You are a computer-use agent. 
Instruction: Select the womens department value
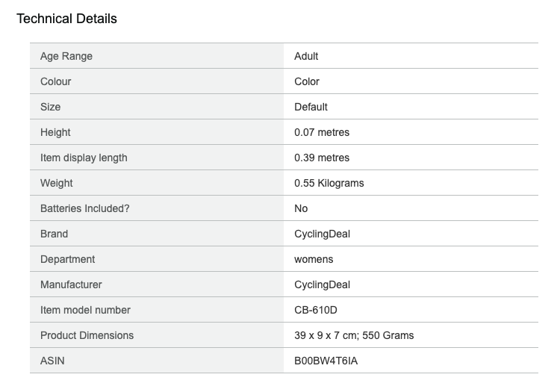coord(314,259)
